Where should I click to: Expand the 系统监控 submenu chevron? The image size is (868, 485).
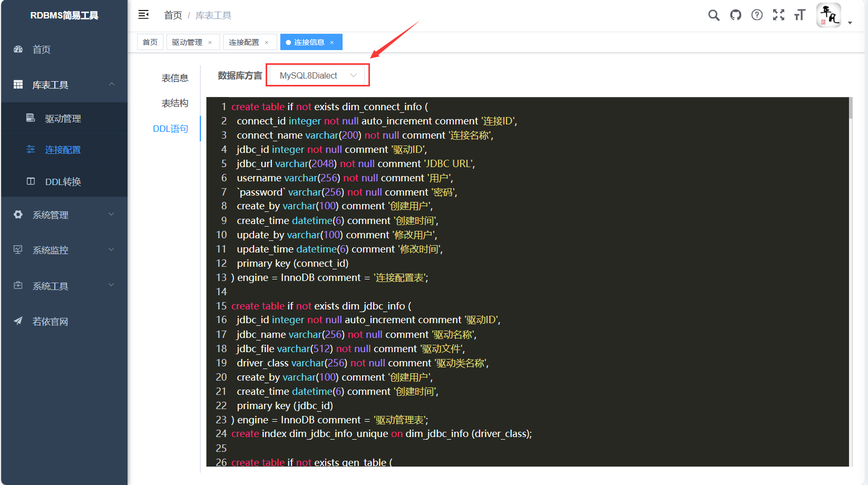pos(111,249)
